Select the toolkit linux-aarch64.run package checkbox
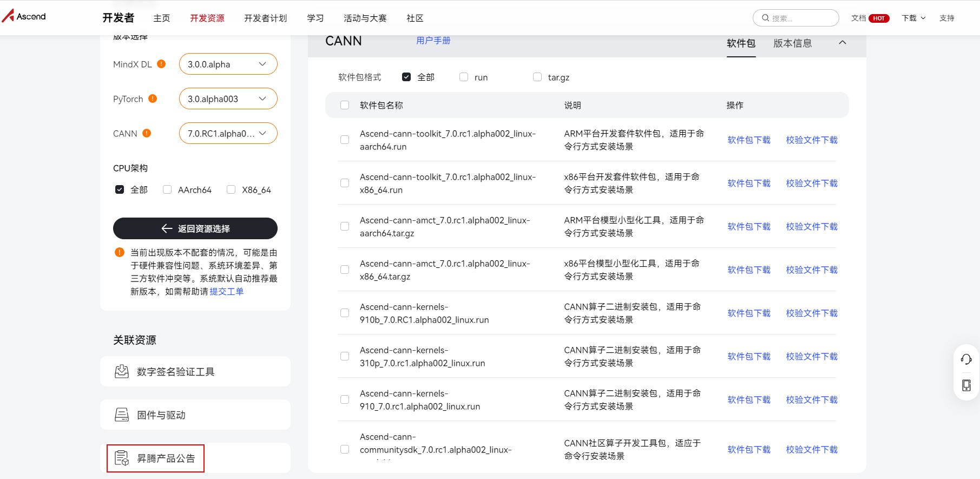The height and width of the screenshot is (479, 980). pos(345,140)
